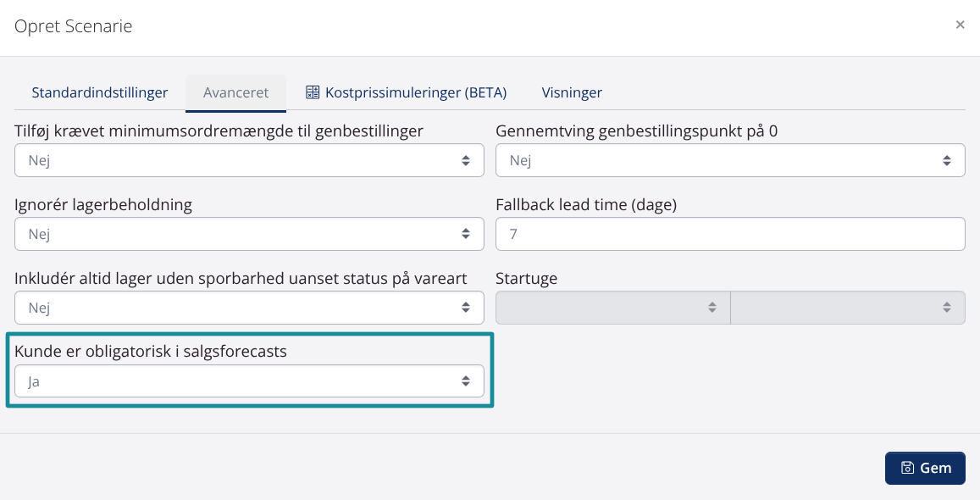Close the Opret Scenarie dialog
This screenshot has width=980, height=500.
[960, 25]
